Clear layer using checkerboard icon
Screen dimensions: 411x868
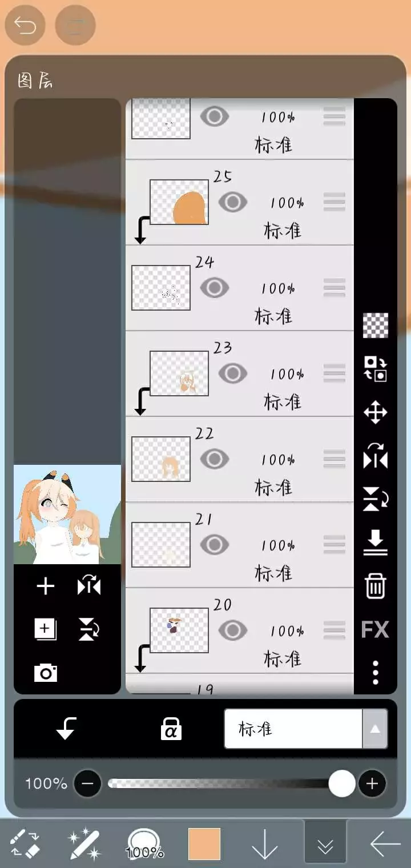[376, 325]
